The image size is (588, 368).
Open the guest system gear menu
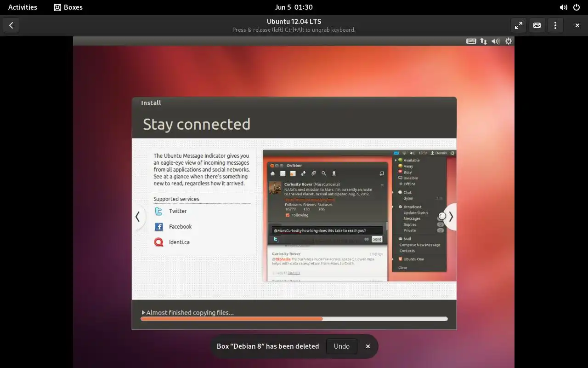509,41
